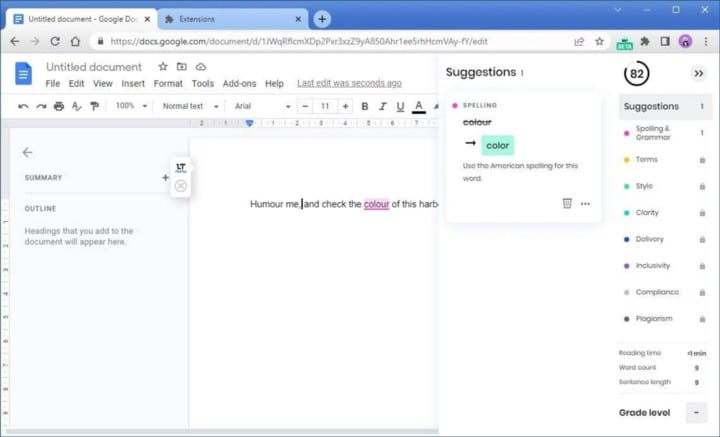Open the Arial font dropdown
The height and width of the screenshot is (437, 720).
pos(263,106)
